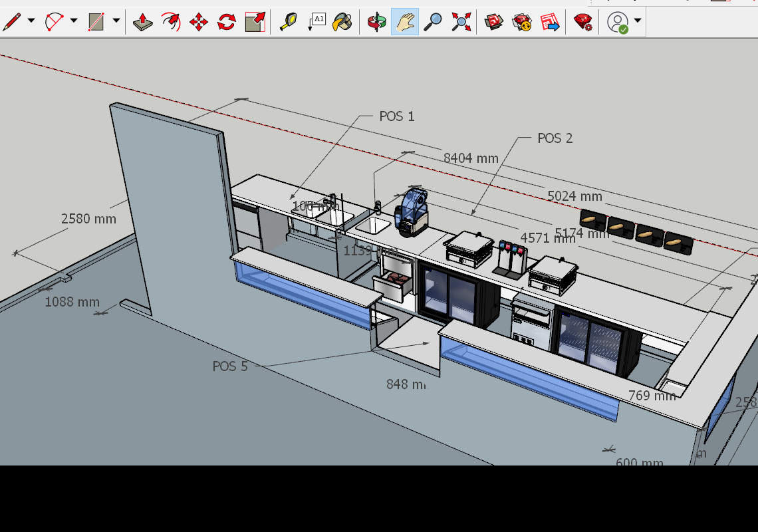
Task: Pick the Paint Bucket tool
Action: coord(342,22)
